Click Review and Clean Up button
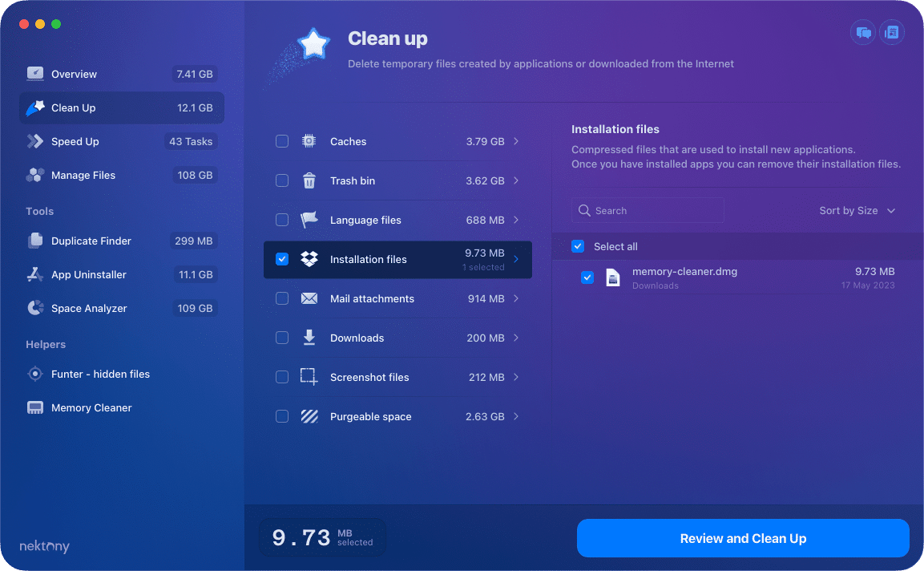 pyautogui.click(x=743, y=538)
